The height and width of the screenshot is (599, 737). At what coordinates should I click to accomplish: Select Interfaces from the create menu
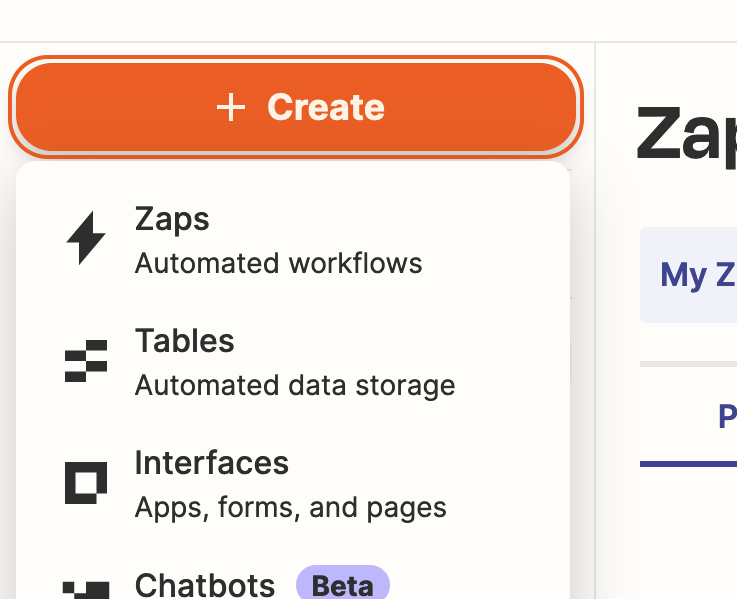point(293,484)
